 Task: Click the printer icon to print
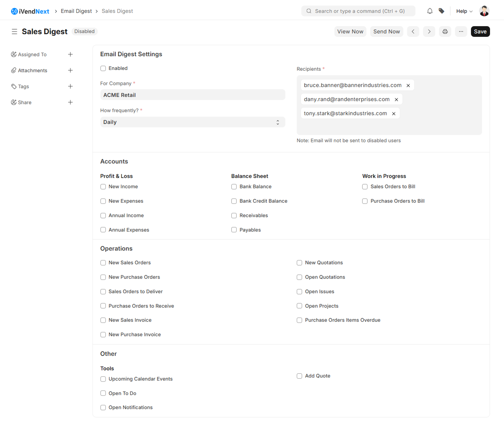coord(445,32)
